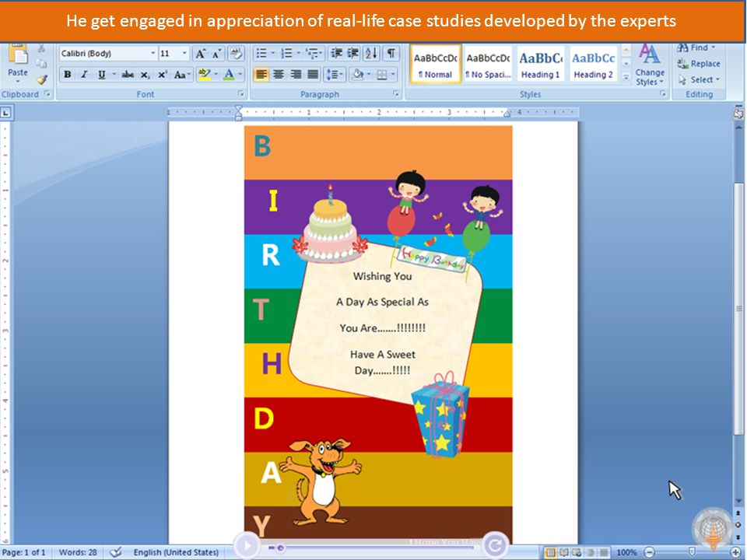Apply the Heading 2 style
Screen dimensions: 747x560
tap(593, 65)
